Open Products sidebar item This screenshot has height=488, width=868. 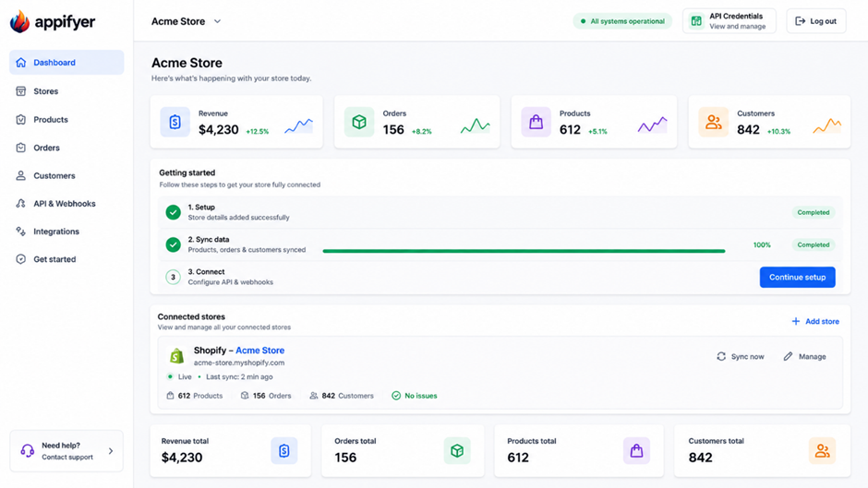pyautogui.click(x=66, y=120)
